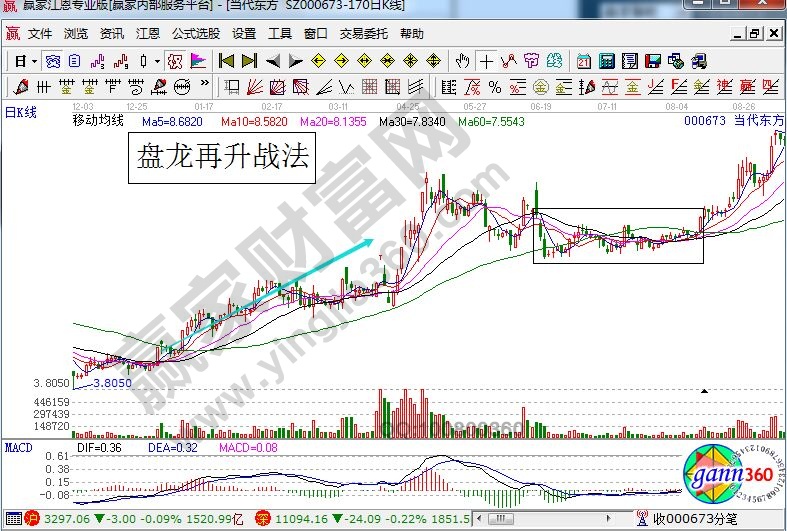Image resolution: width=787 pixels, height=531 pixels.
Task: Click the calendar icon numbered 21
Action: [583, 60]
